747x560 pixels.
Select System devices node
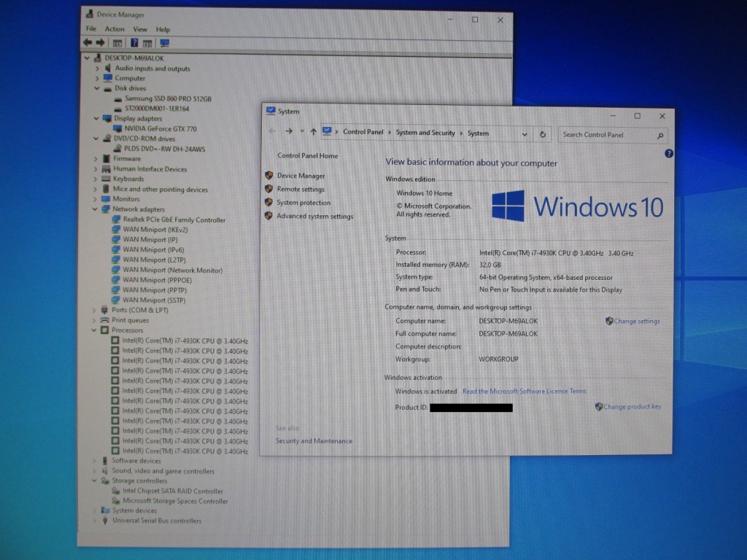click(134, 510)
